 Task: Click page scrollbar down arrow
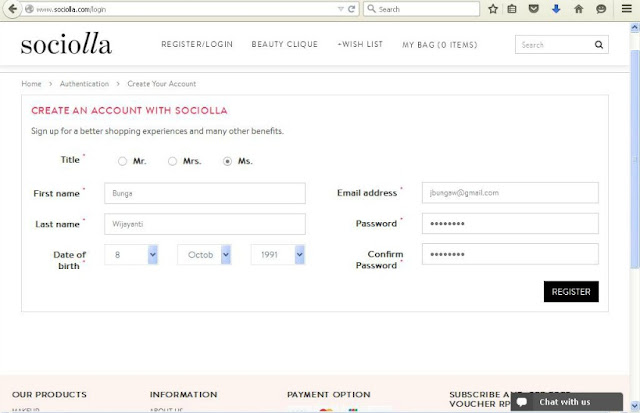point(635,406)
